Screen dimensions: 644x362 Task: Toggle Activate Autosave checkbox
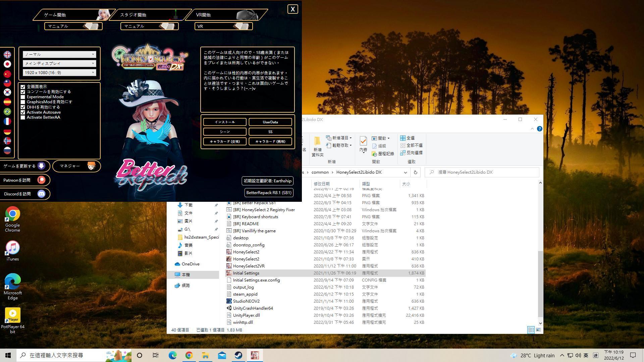coord(23,112)
